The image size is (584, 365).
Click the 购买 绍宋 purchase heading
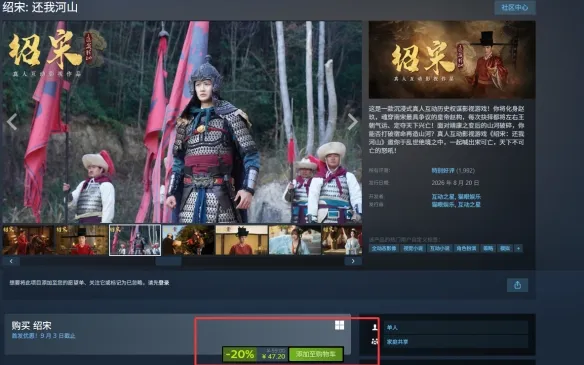31,325
